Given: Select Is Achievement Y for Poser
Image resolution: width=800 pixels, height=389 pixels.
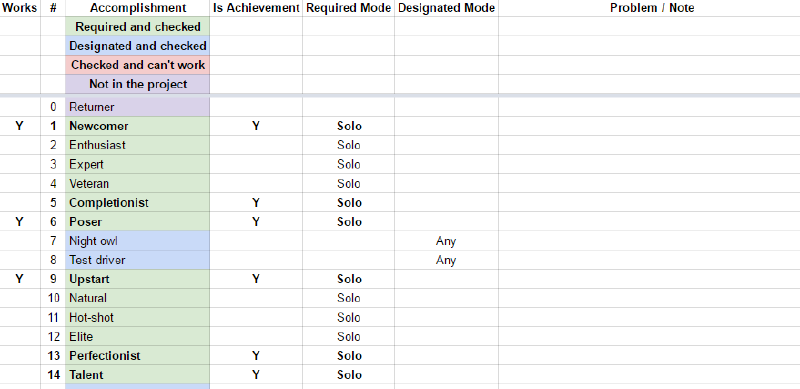Looking at the screenshot, I should click(256, 222).
